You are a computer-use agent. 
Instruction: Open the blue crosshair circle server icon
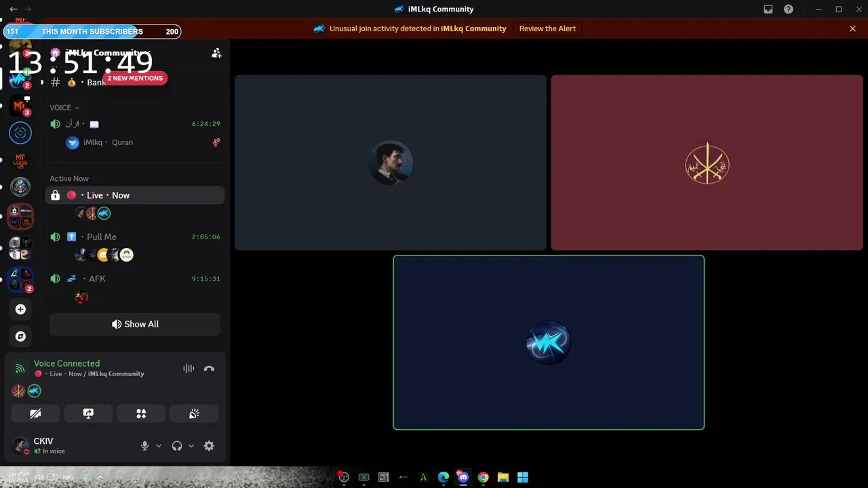20,133
